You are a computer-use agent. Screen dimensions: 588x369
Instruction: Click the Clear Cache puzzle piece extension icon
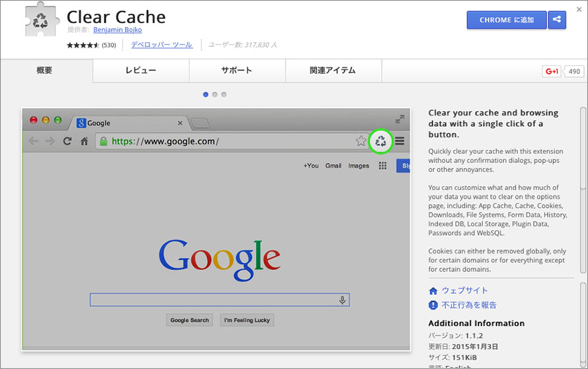[x=42, y=20]
